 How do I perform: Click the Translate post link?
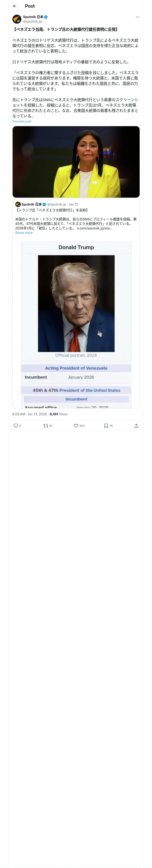tap(22, 121)
